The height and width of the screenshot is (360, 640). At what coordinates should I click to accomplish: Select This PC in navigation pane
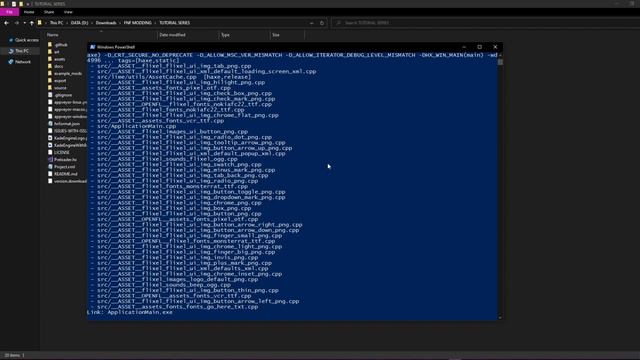pyautogui.click(x=22, y=51)
